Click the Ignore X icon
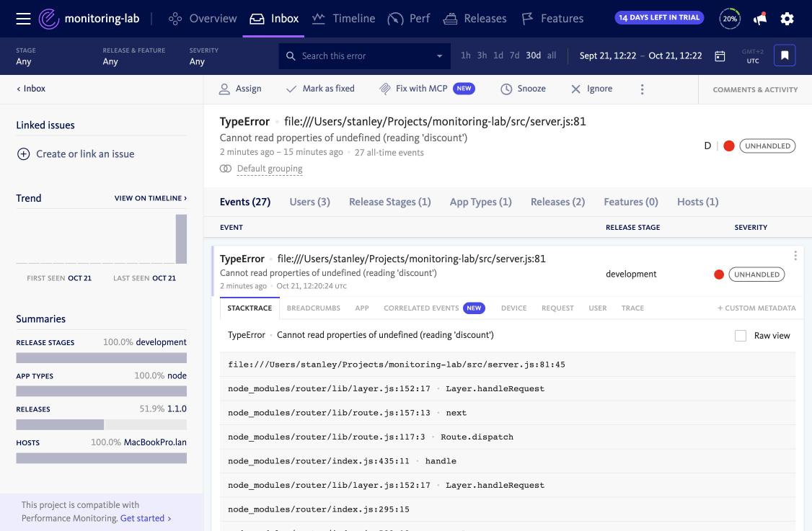The image size is (812, 531). click(575, 89)
